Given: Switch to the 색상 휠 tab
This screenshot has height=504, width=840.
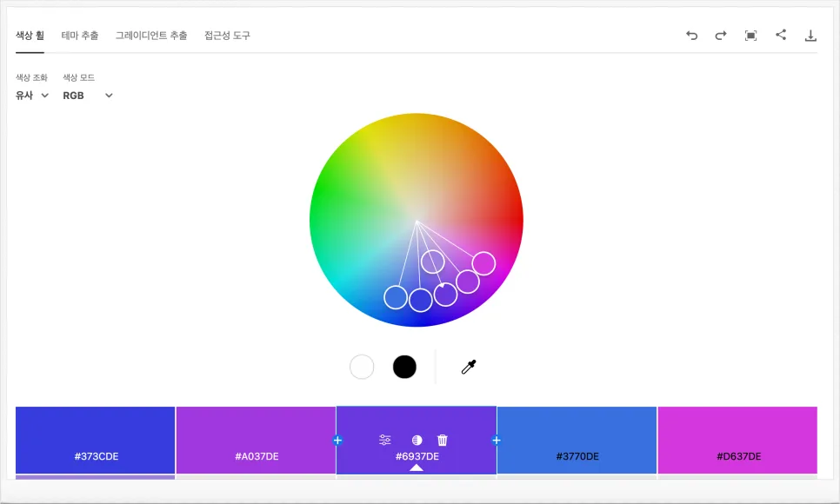Looking at the screenshot, I should pos(30,36).
